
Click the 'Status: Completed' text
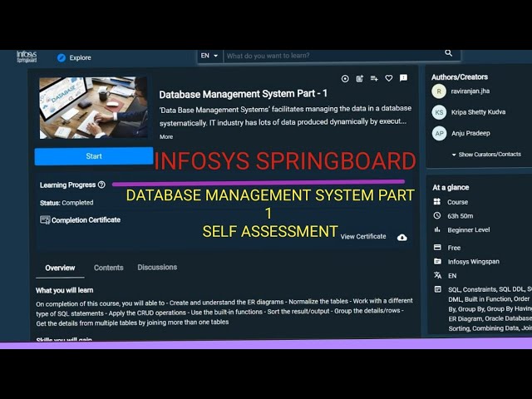[x=66, y=203]
